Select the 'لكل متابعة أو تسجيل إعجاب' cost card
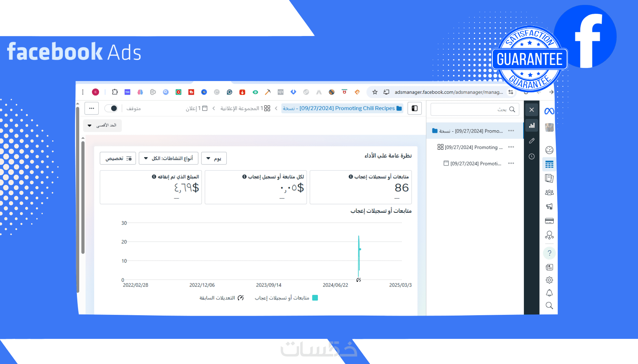Image resolution: width=638 pixels, height=364 pixels. 256,187
